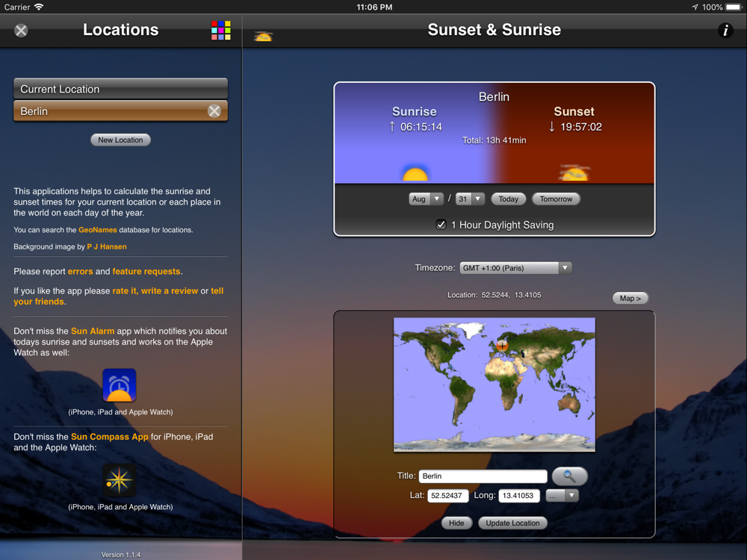Image resolution: width=747 pixels, height=560 pixels.
Task: Click the feature requests link
Action: pos(146,272)
